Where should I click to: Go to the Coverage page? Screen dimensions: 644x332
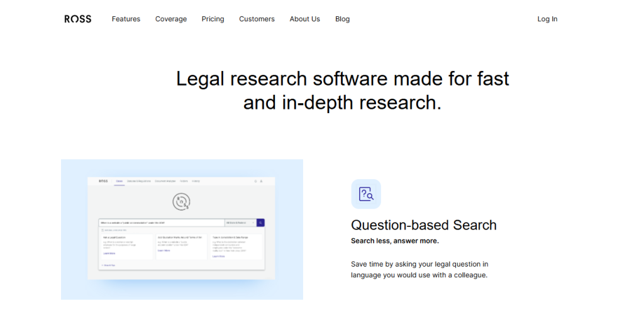click(x=171, y=19)
